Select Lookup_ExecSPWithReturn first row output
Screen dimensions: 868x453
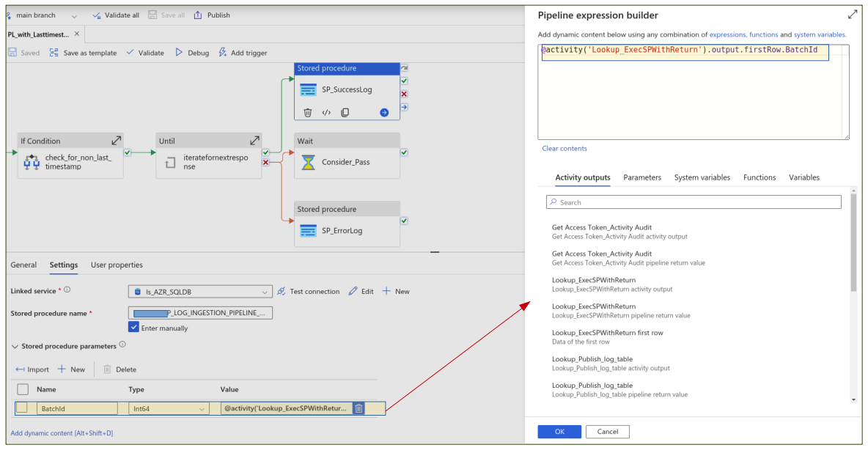tap(607, 336)
